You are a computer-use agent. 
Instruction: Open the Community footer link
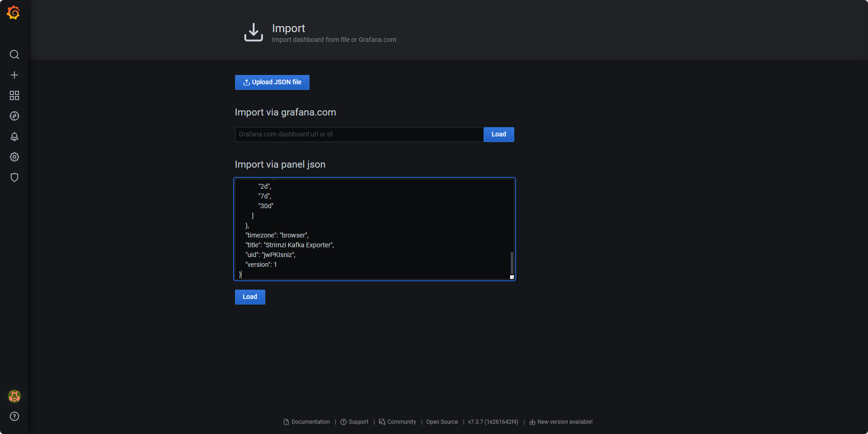point(397,422)
